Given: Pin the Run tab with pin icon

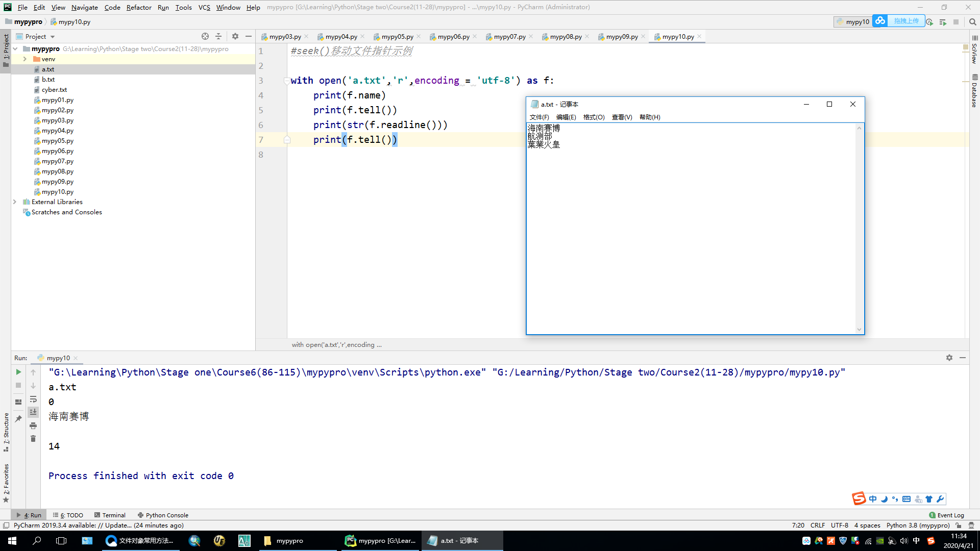Looking at the screenshot, I should coord(18,418).
